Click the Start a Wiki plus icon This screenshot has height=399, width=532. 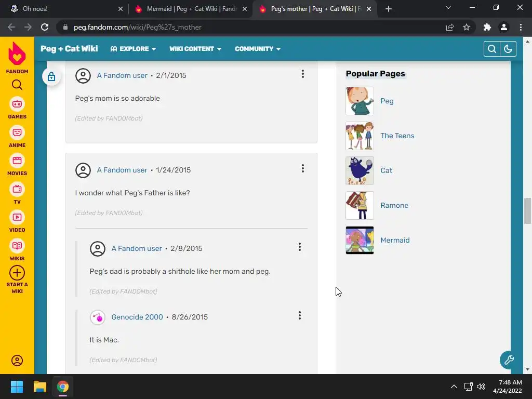coord(17,273)
